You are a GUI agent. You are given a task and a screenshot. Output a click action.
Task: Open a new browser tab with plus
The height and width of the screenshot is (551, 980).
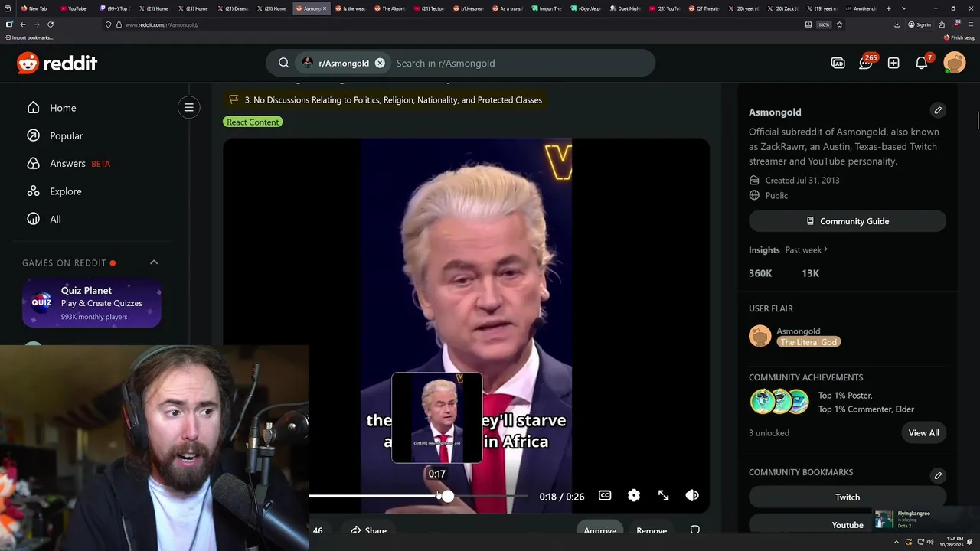pos(888,8)
